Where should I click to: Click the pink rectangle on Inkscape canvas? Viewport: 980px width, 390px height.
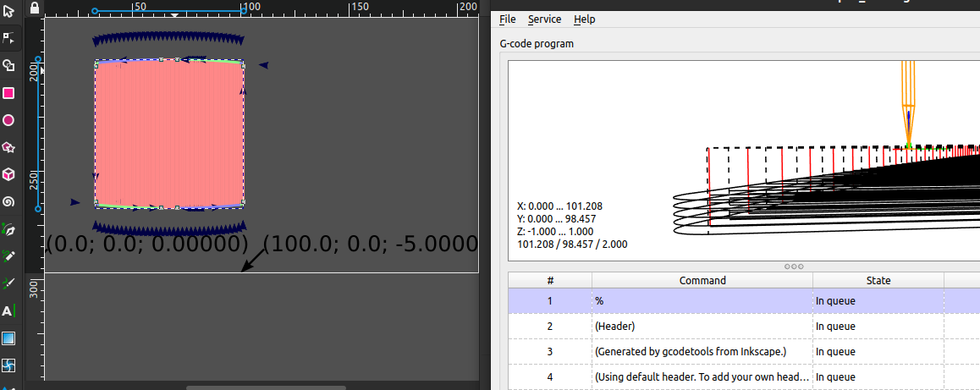[x=168, y=134]
